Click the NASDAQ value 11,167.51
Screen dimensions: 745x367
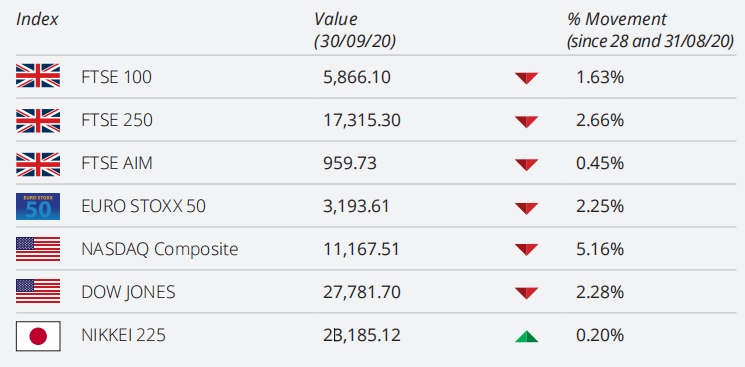click(361, 249)
